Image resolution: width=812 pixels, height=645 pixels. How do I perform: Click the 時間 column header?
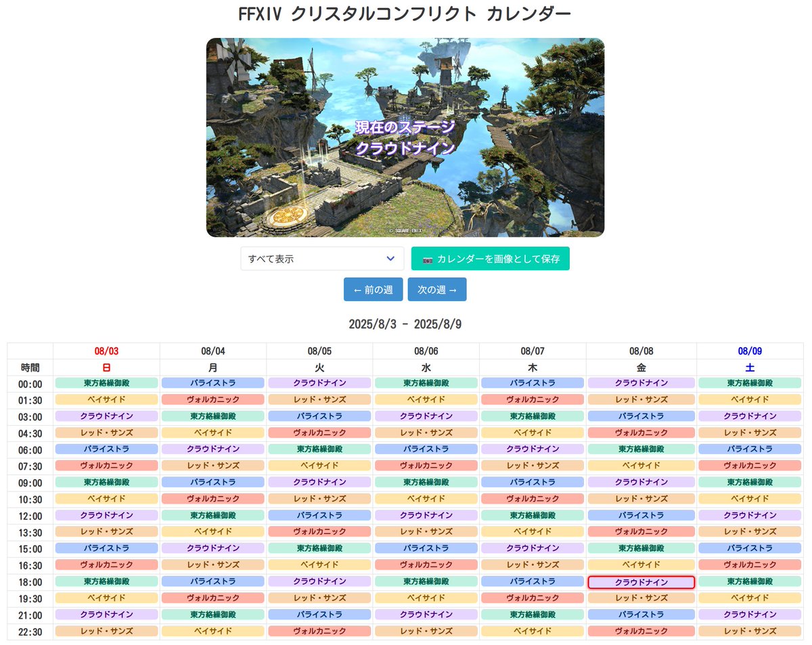(x=30, y=368)
